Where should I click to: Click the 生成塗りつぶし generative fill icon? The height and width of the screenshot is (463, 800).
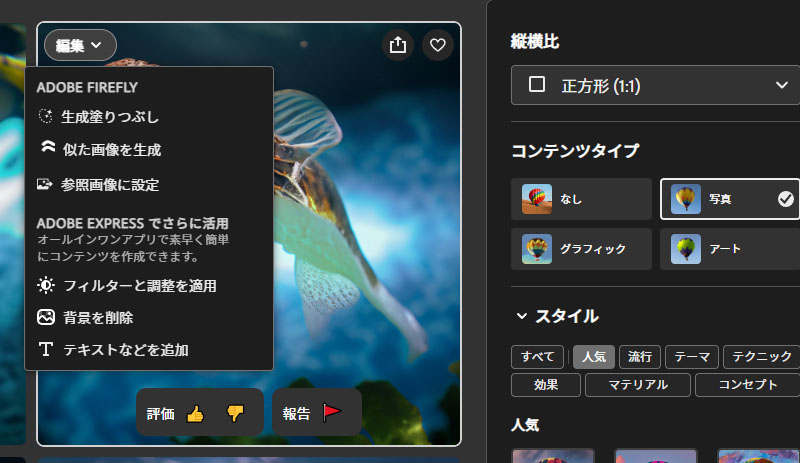click(45, 116)
